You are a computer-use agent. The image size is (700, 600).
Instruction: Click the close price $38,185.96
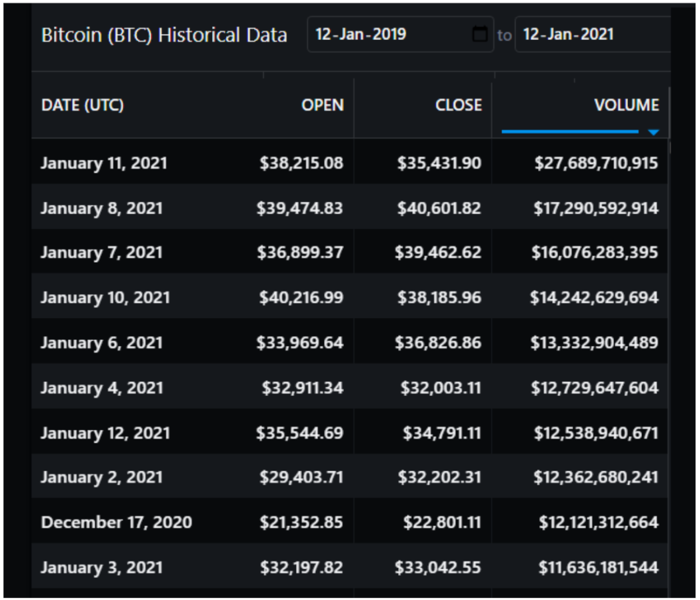point(440,297)
